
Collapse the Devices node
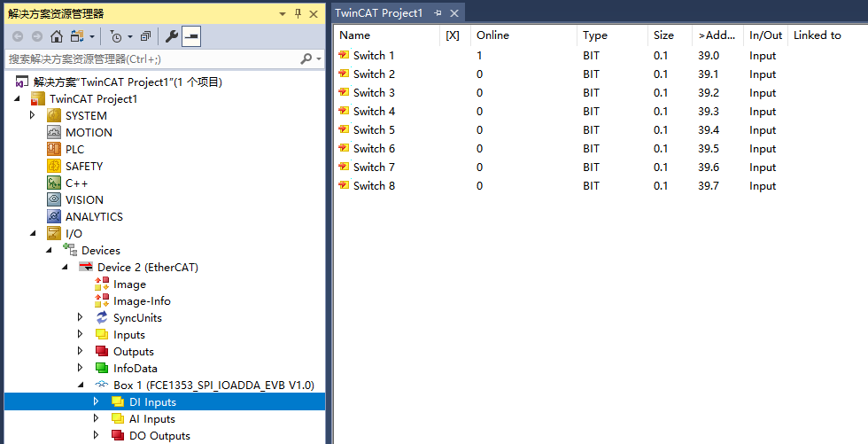click(49, 250)
